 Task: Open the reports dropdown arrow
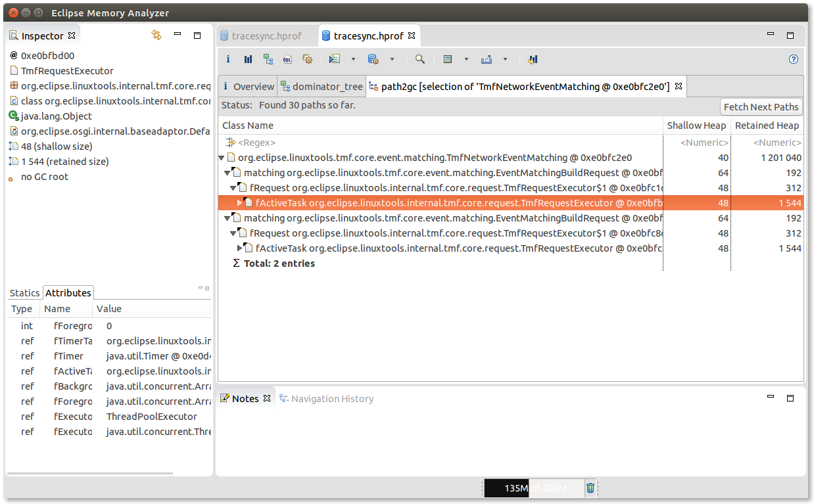click(353, 59)
